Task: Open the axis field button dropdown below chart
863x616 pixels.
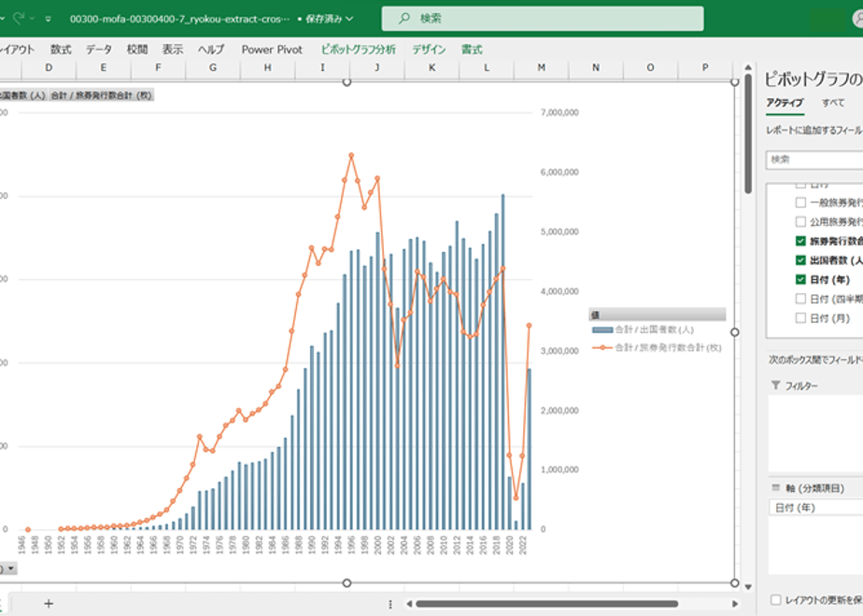Action: (x=10, y=568)
